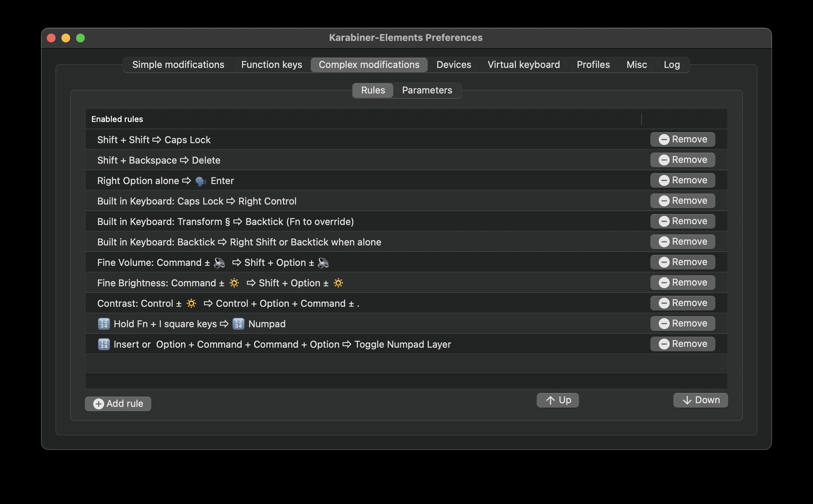Click the Down button to reorder rule

700,400
